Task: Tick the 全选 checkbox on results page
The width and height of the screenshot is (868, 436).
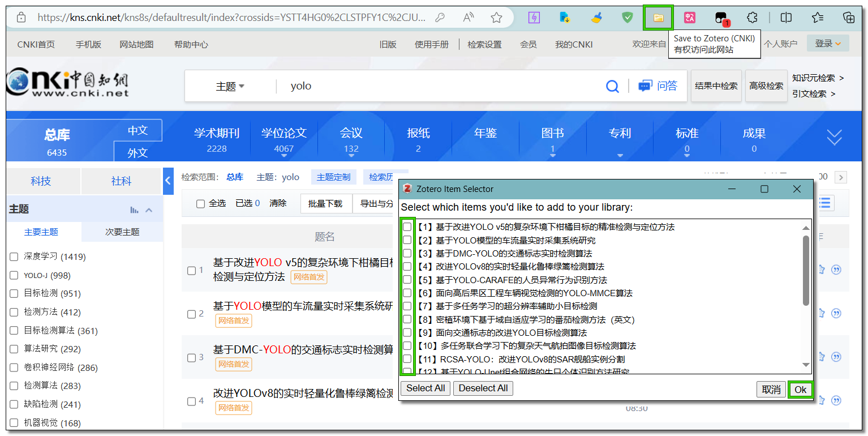Action: (x=200, y=204)
